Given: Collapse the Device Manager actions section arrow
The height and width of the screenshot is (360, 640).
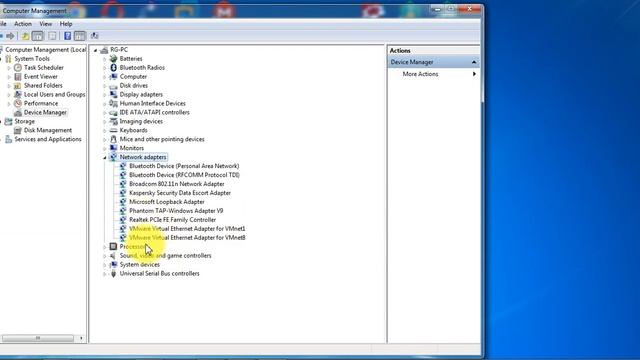Looking at the screenshot, I should (474, 62).
